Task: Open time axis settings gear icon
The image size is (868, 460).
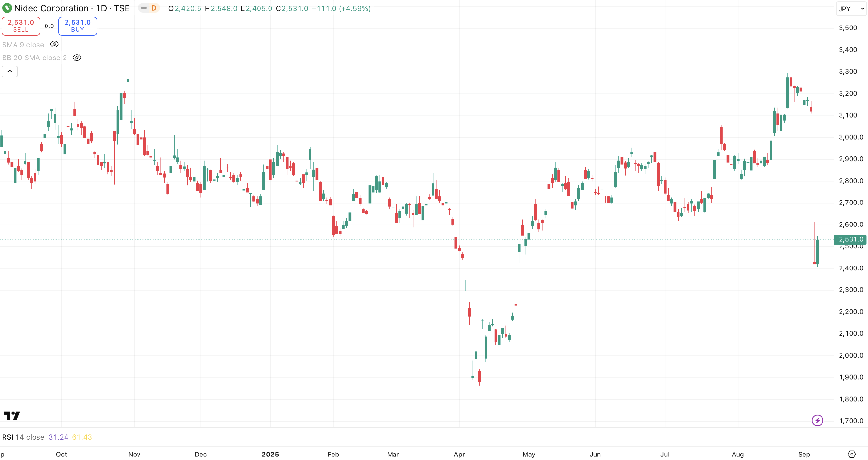Action: [x=852, y=454]
